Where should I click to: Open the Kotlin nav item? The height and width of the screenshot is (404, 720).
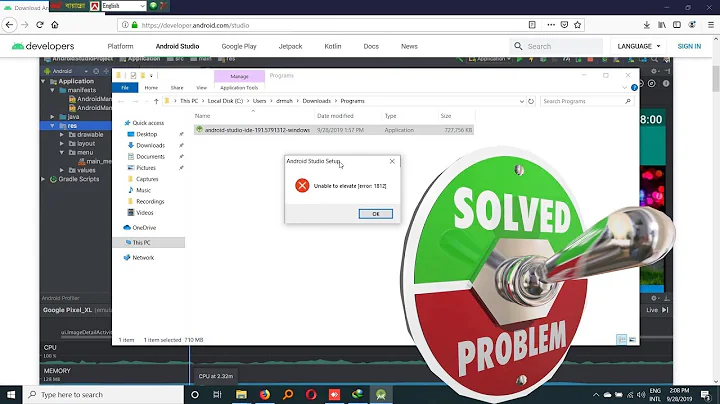tap(332, 46)
